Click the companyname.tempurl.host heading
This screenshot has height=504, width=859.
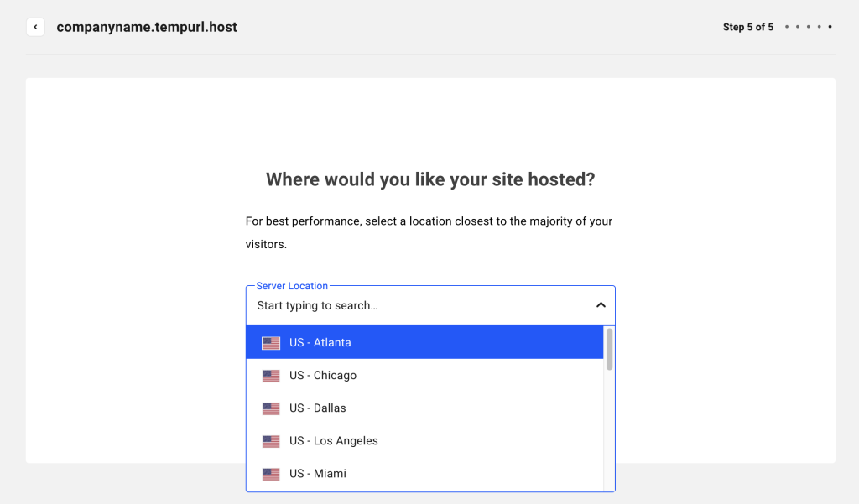point(146,26)
